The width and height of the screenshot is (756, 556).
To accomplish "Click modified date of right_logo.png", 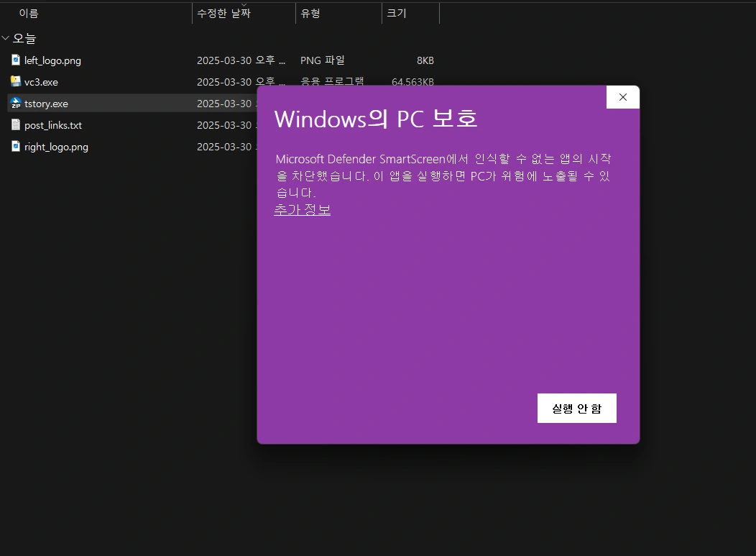I will pyautogui.click(x=226, y=147).
